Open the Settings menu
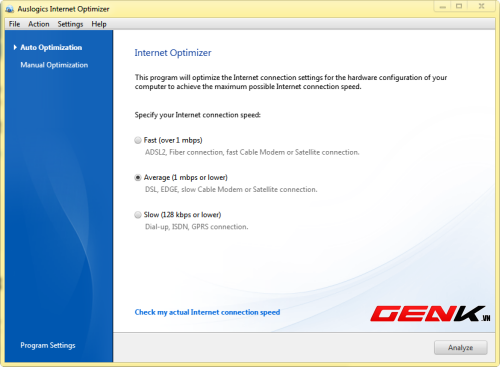Screen dimensions: 500x367 click(70, 24)
